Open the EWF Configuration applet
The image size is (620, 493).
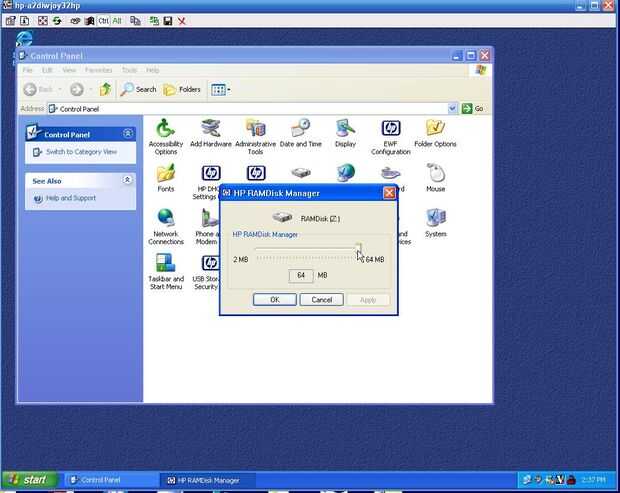click(x=390, y=137)
